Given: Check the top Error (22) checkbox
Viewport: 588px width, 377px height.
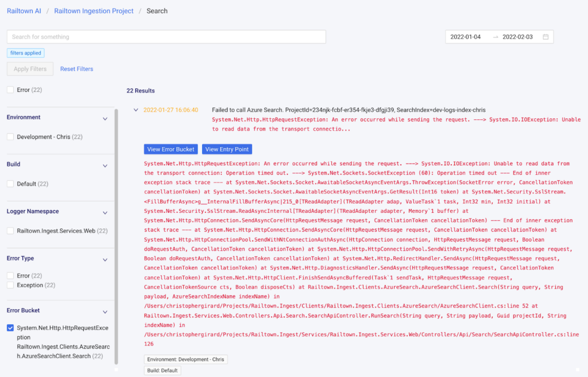Looking at the screenshot, I should (x=10, y=90).
